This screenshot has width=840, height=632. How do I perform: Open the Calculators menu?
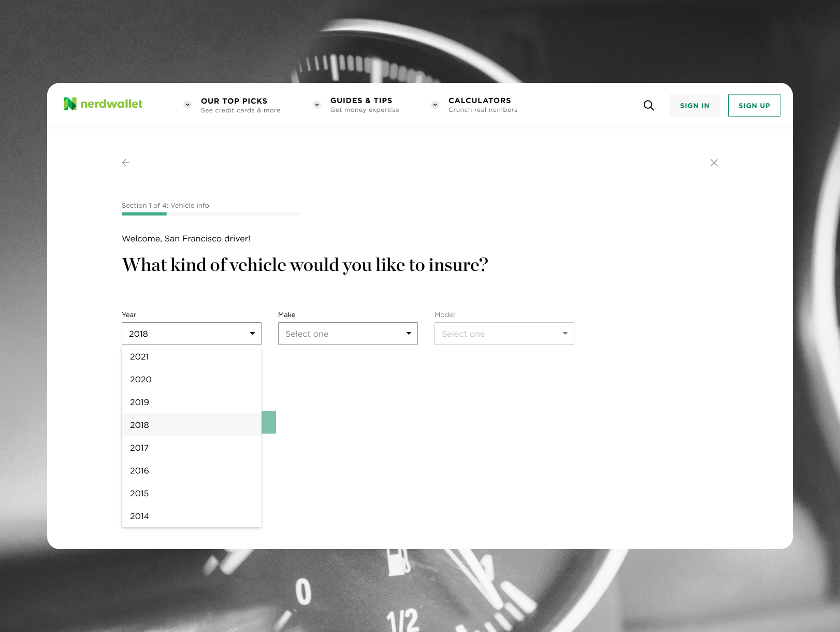coord(483,105)
